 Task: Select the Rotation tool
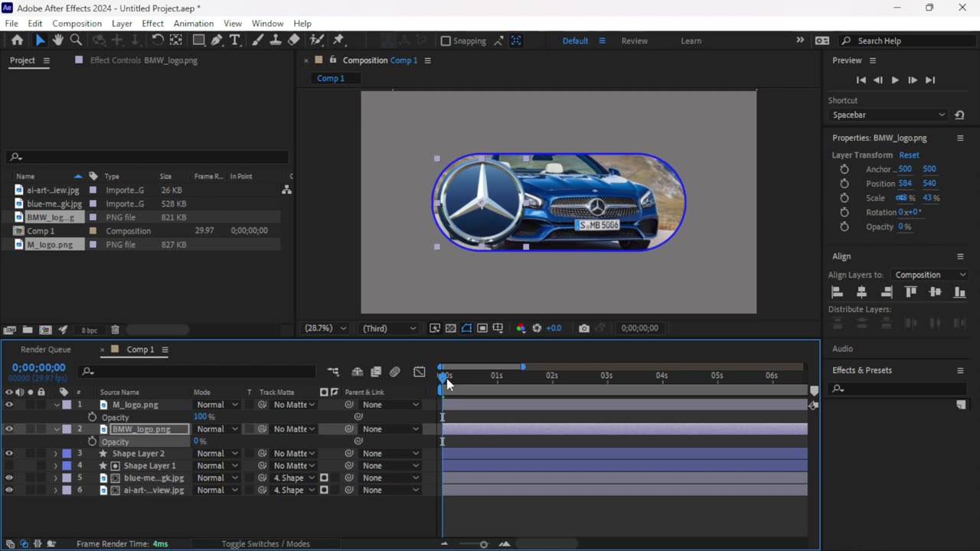pos(158,41)
